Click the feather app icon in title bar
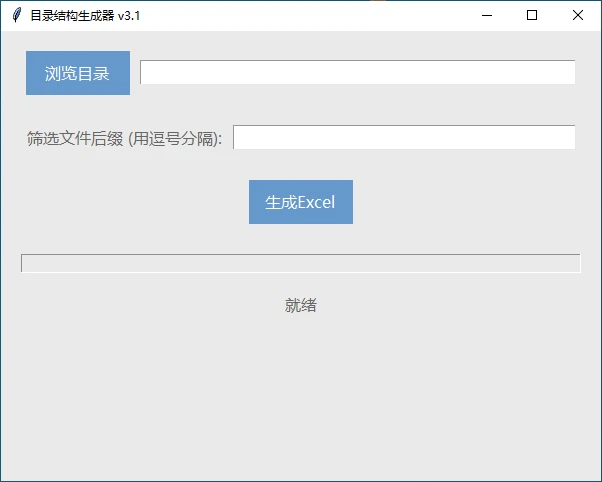The height and width of the screenshot is (482, 602). [16, 15]
